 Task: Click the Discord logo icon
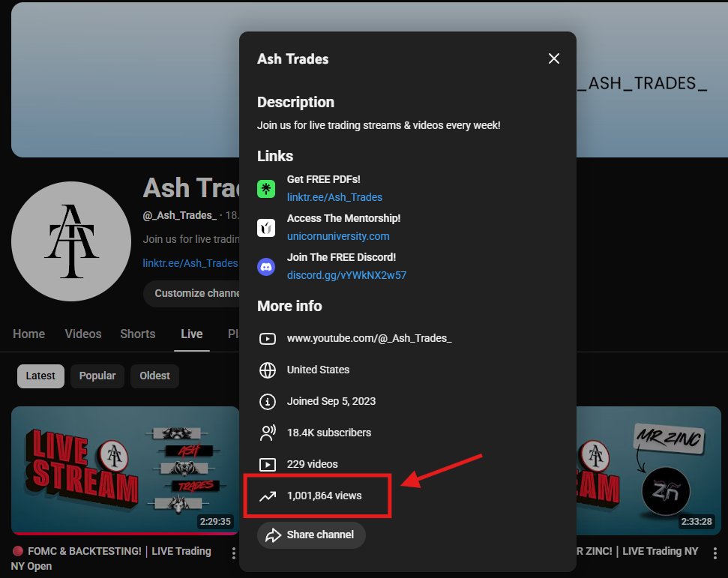(266, 266)
